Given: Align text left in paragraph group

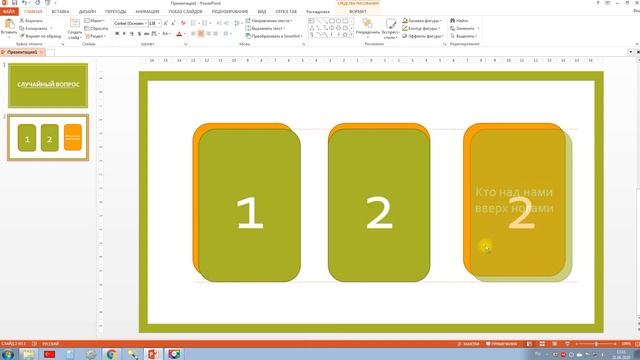Looking at the screenshot, I should [x=193, y=34].
